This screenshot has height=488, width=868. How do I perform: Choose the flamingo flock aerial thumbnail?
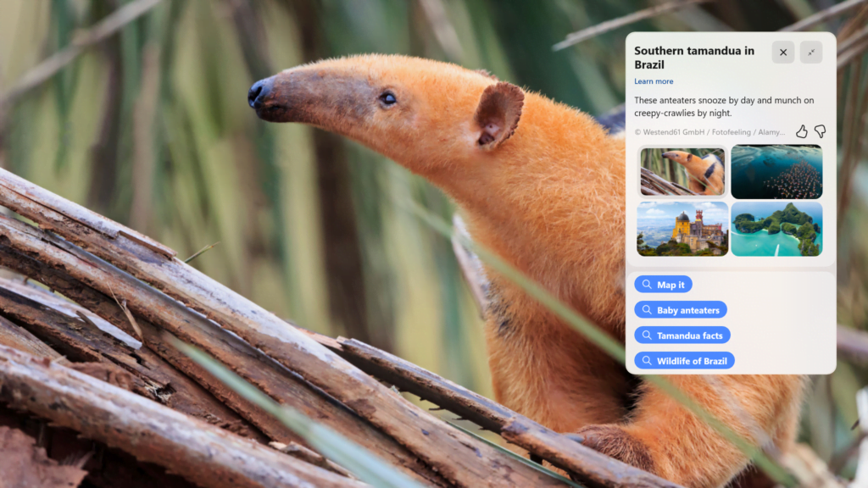[x=776, y=171]
